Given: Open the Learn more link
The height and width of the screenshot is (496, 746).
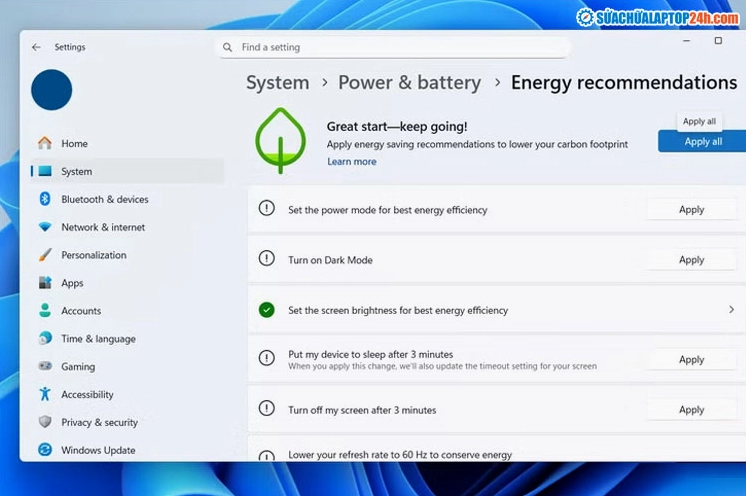Looking at the screenshot, I should click(352, 162).
